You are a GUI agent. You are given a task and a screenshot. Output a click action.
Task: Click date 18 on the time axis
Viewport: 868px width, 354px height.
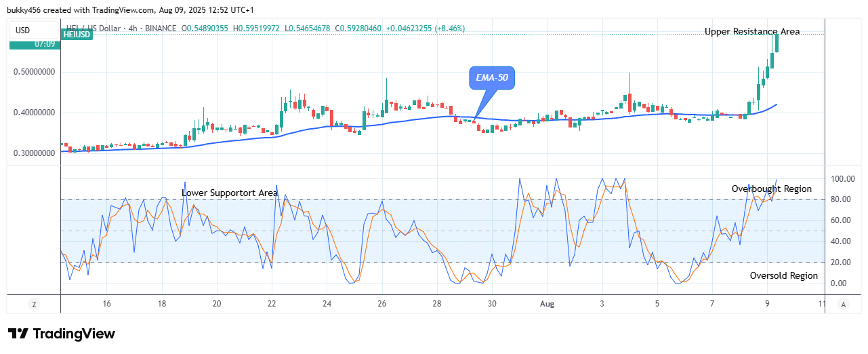(161, 304)
